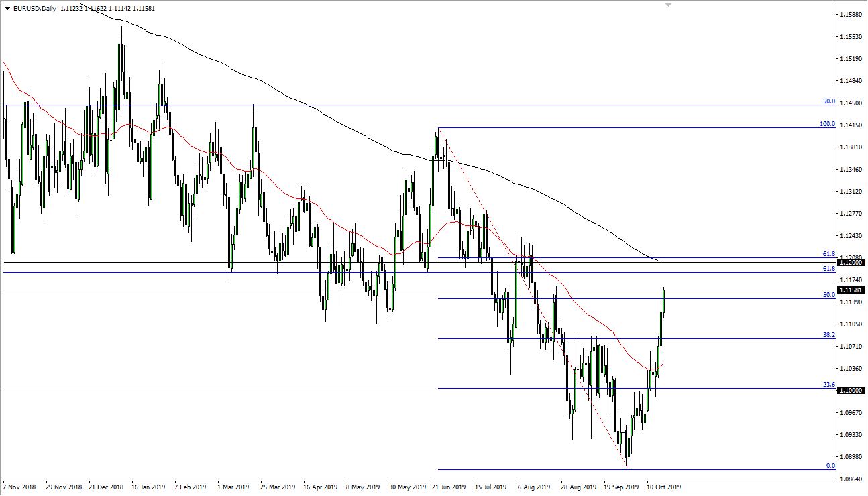Click the current price label 1.11581
Image resolution: width=868 pixels, height=496 pixels.
pos(851,290)
